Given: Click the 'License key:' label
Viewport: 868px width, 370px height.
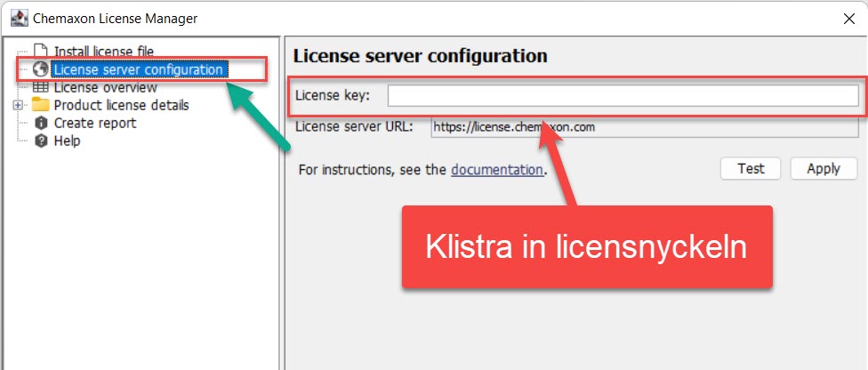Looking at the screenshot, I should coord(332,96).
